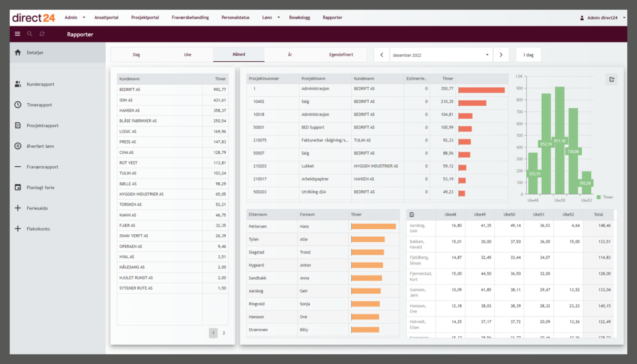The image size is (637, 364).
Task: Open Timerapport sidebar link
Action: pos(40,105)
